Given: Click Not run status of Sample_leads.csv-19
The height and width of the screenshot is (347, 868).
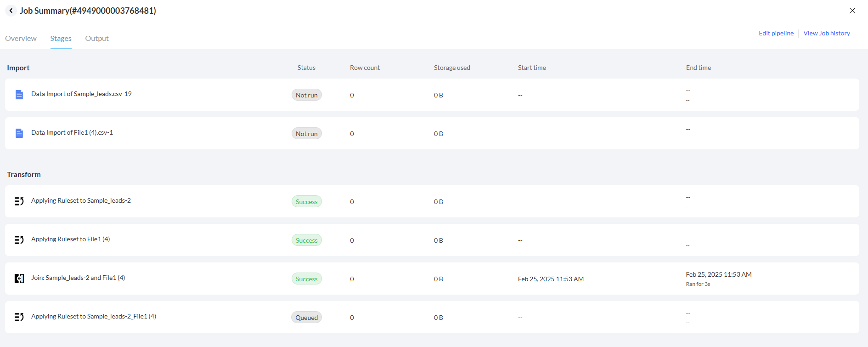Looking at the screenshot, I should (x=307, y=95).
